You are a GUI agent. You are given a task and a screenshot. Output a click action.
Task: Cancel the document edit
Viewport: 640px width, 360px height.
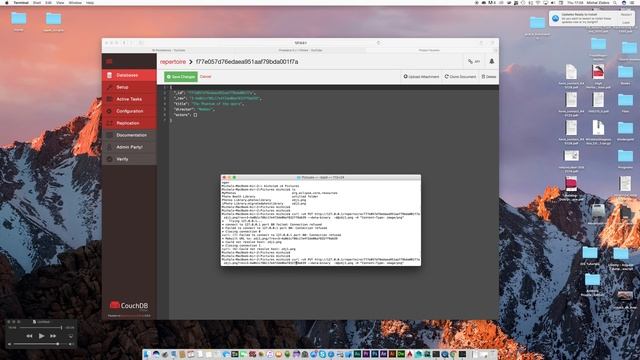point(206,77)
